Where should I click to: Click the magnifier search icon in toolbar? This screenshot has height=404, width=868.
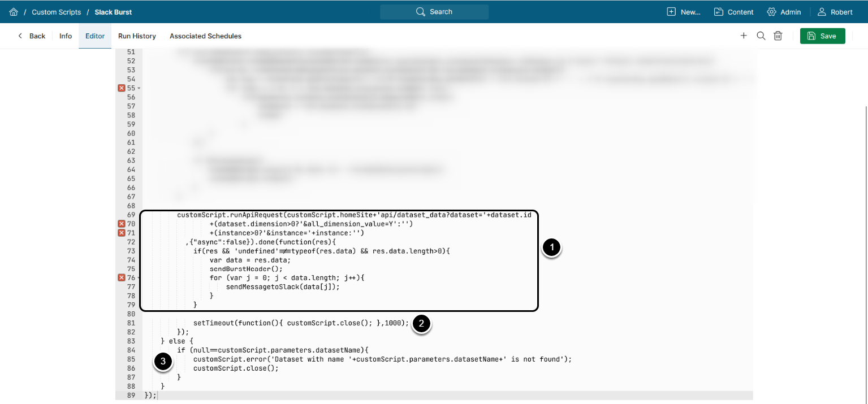761,36
